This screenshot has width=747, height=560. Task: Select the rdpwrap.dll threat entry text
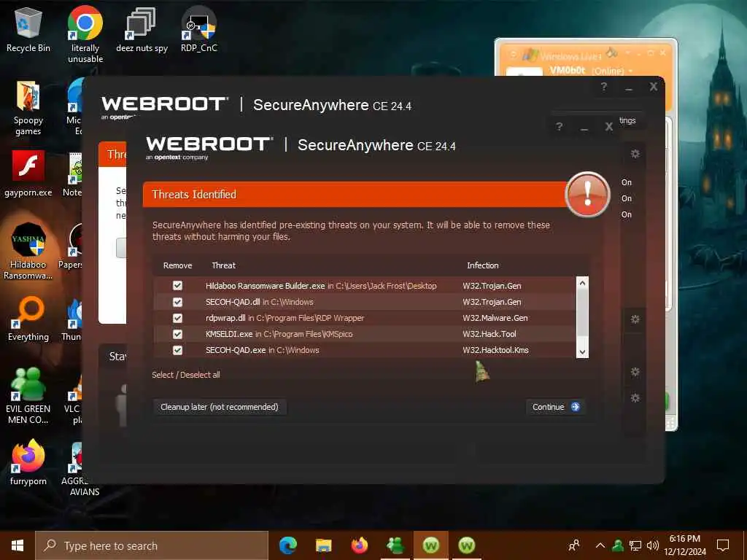pyautogui.click(x=285, y=318)
